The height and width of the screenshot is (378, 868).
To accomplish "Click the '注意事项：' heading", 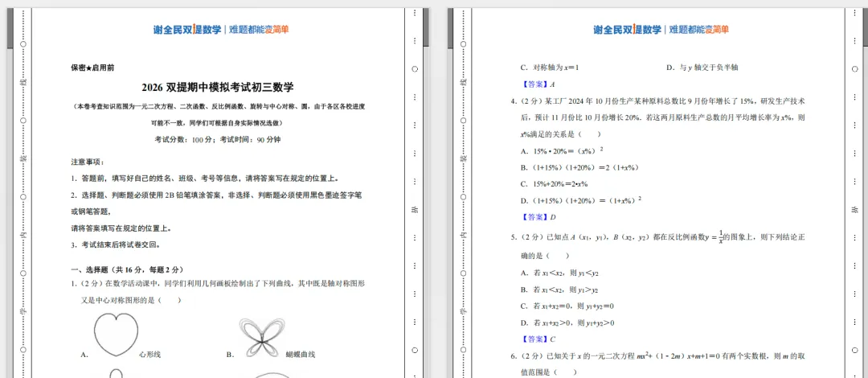I will pyautogui.click(x=88, y=162).
